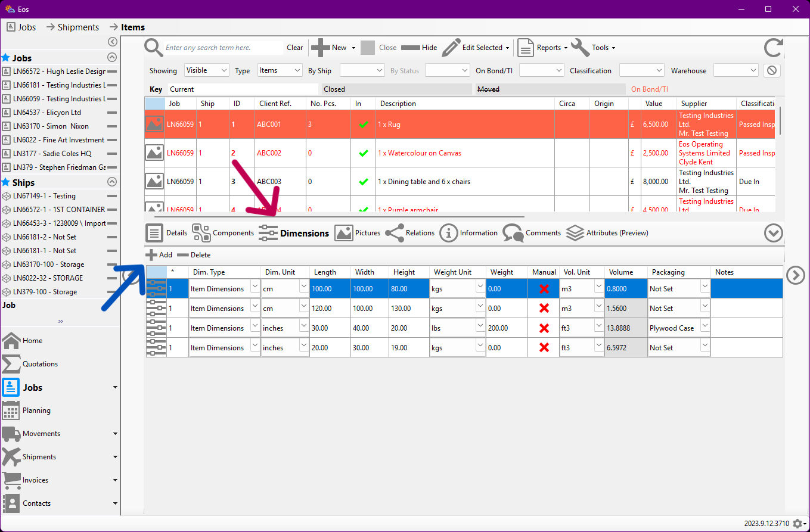
Task: Click the Movements truck icon
Action: coord(11,434)
